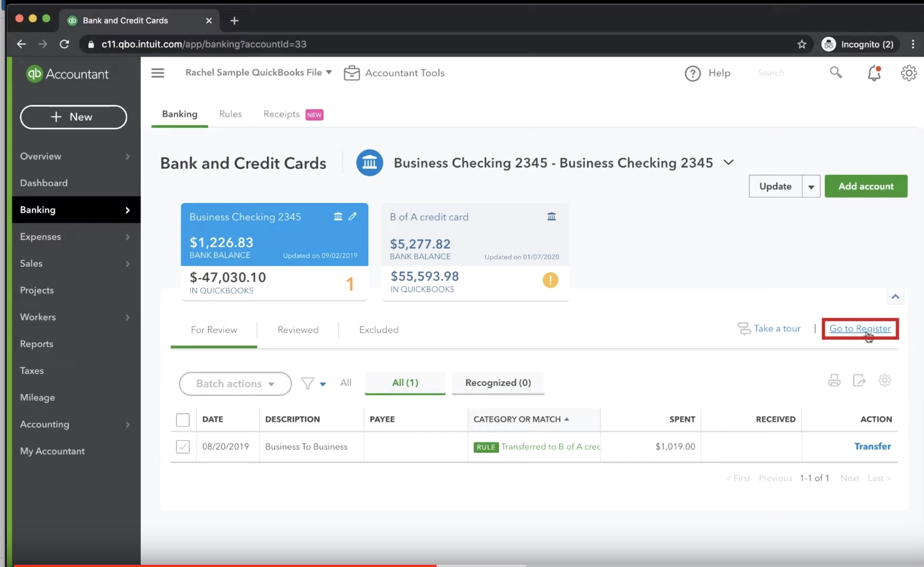
Task: Open the Chrome three-dot menu
Action: click(x=913, y=44)
